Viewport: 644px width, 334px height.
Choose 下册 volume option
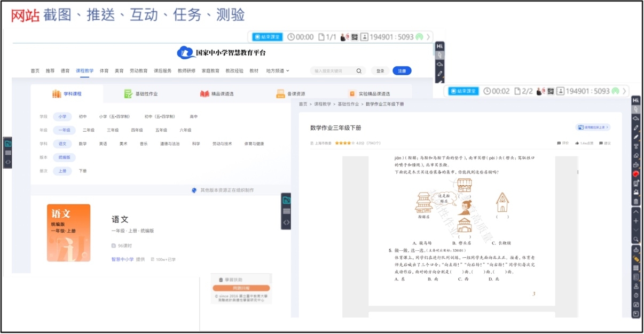tap(83, 171)
